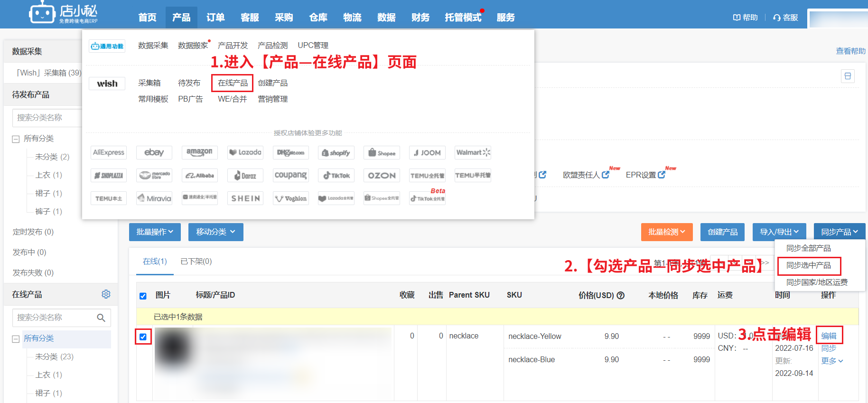The width and height of the screenshot is (868, 403).
Task: Click the orange 批量检测 button
Action: coord(666,232)
